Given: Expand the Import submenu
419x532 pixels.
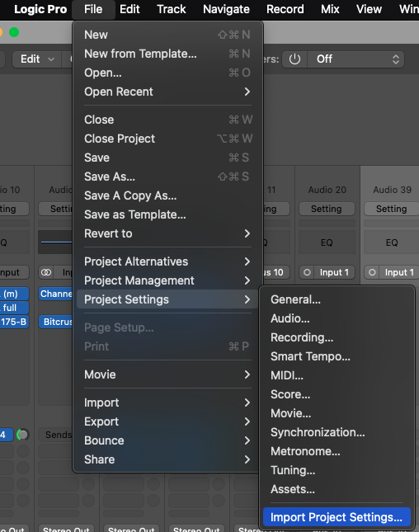Looking at the screenshot, I should [x=167, y=403].
